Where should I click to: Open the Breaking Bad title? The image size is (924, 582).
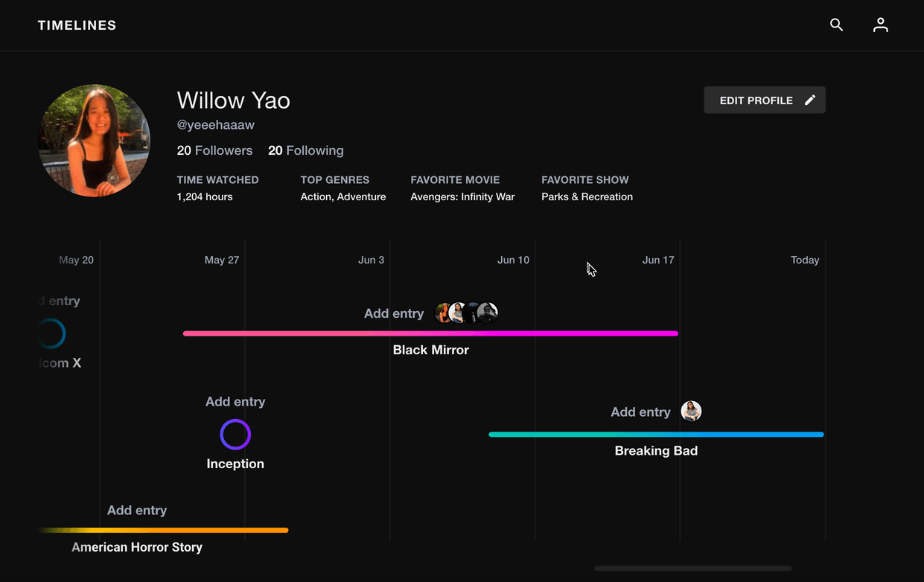pos(656,451)
